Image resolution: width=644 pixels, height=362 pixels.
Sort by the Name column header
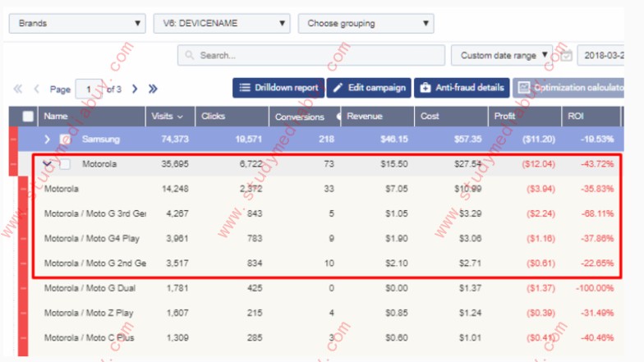coord(91,117)
